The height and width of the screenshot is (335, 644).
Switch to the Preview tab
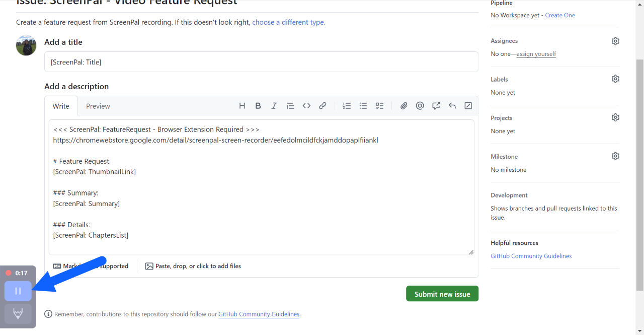[98, 106]
